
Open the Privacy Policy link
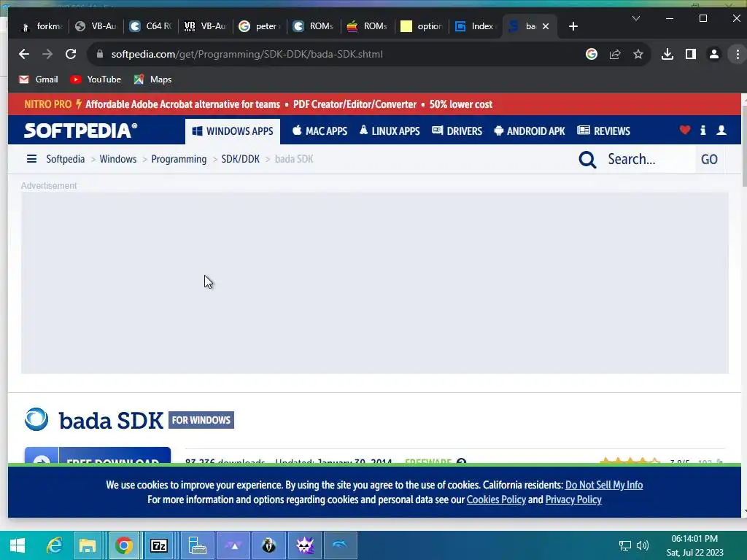573,499
